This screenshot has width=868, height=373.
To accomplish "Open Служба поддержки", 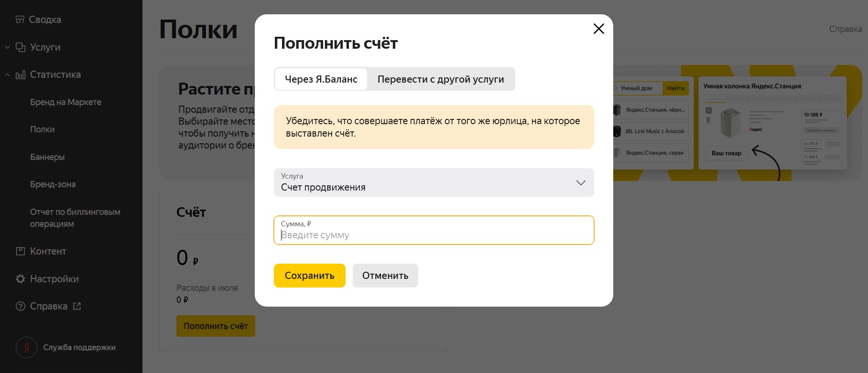I will pyautogui.click(x=79, y=347).
